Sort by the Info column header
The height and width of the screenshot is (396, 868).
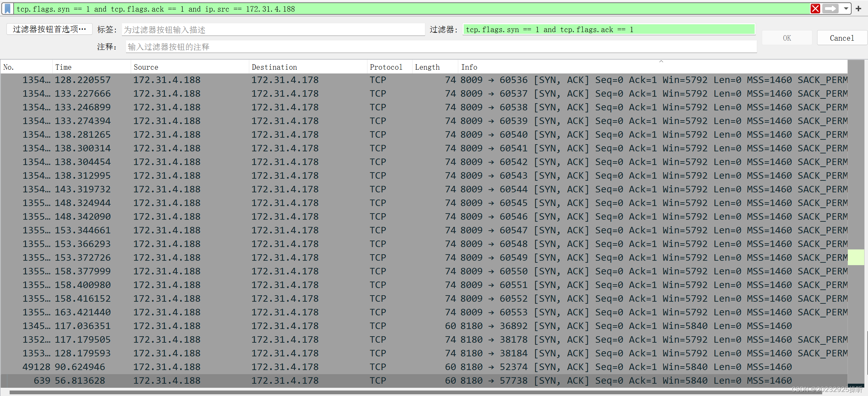653,67
